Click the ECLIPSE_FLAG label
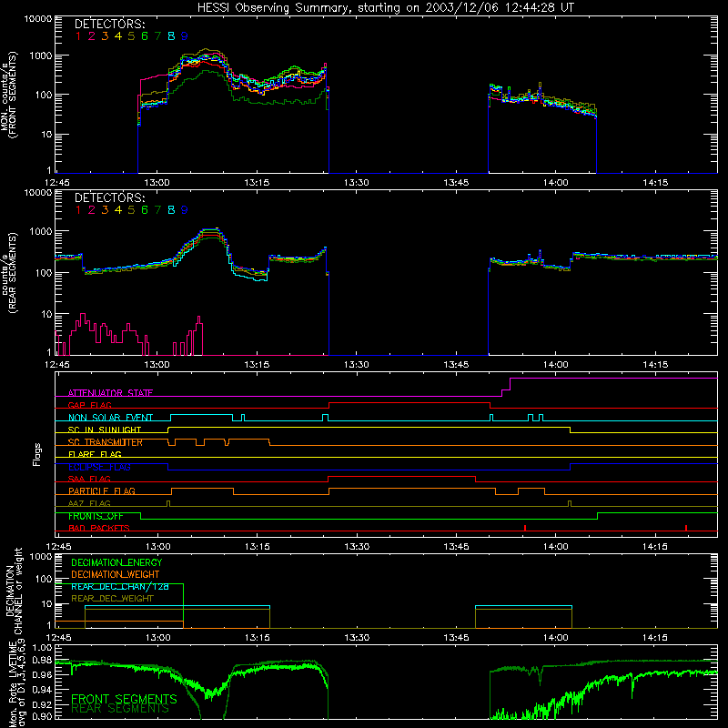Screen dimensions: 728x728 pos(99,467)
